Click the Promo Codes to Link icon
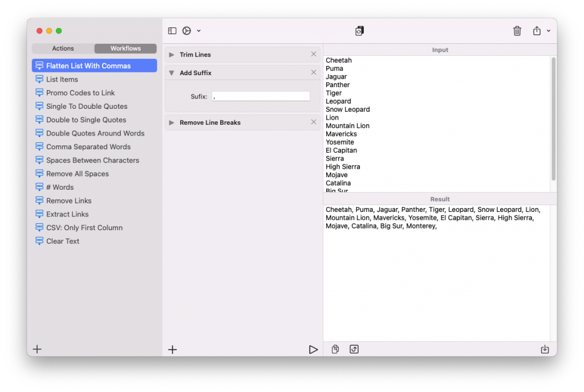The image size is (584, 392). (x=39, y=92)
